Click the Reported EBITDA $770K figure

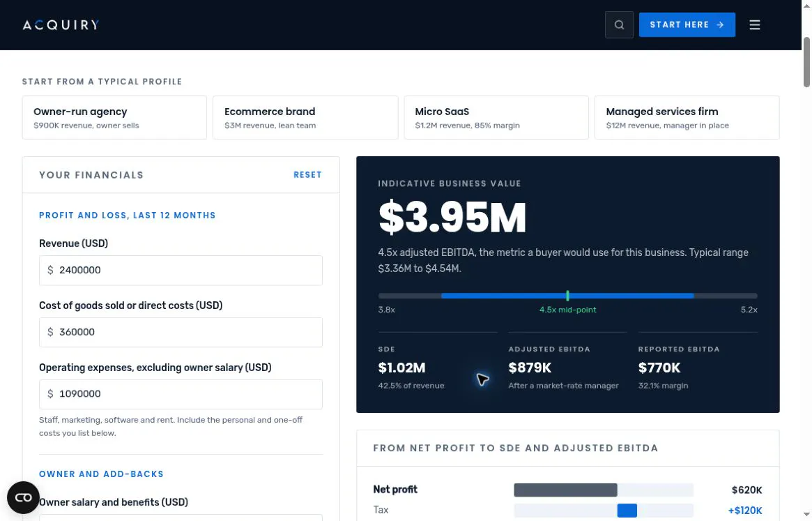[x=659, y=368]
